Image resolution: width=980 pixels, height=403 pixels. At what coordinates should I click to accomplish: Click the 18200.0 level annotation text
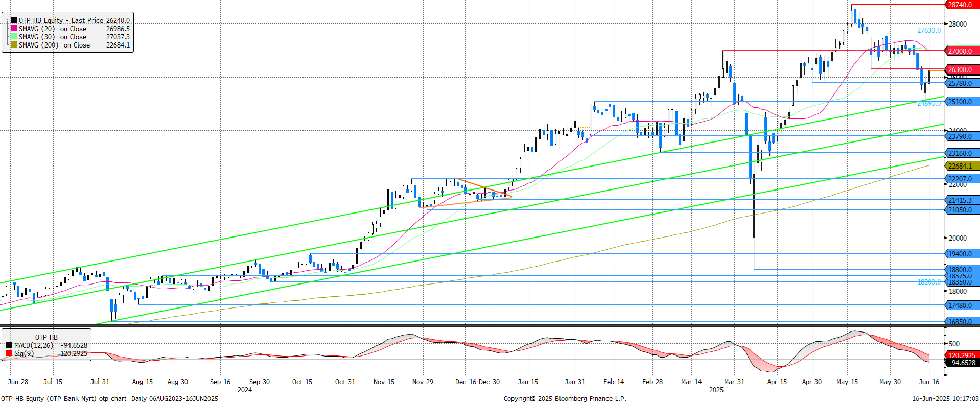pyautogui.click(x=928, y=282)
